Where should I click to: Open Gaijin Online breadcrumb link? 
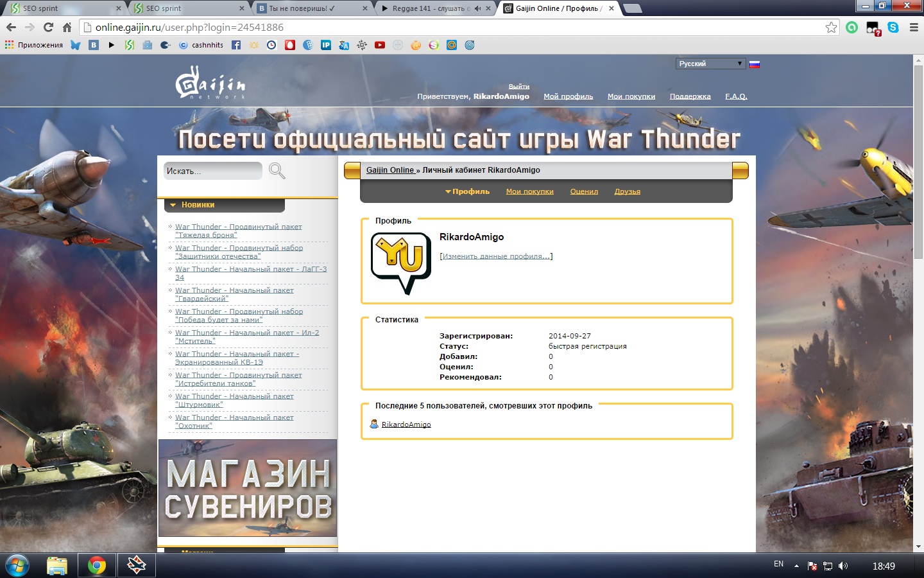click(x=390, y=170)
